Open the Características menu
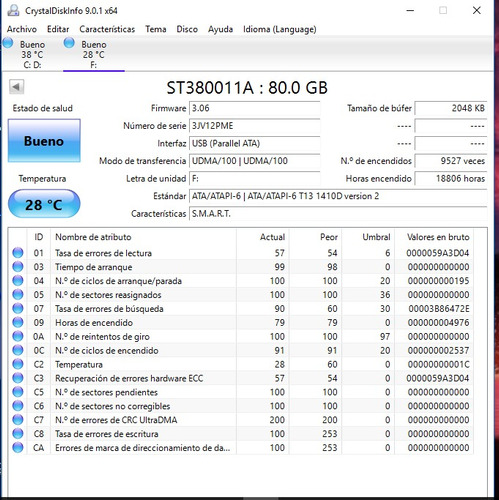499x500 pixels. click(x=107, y=29)
